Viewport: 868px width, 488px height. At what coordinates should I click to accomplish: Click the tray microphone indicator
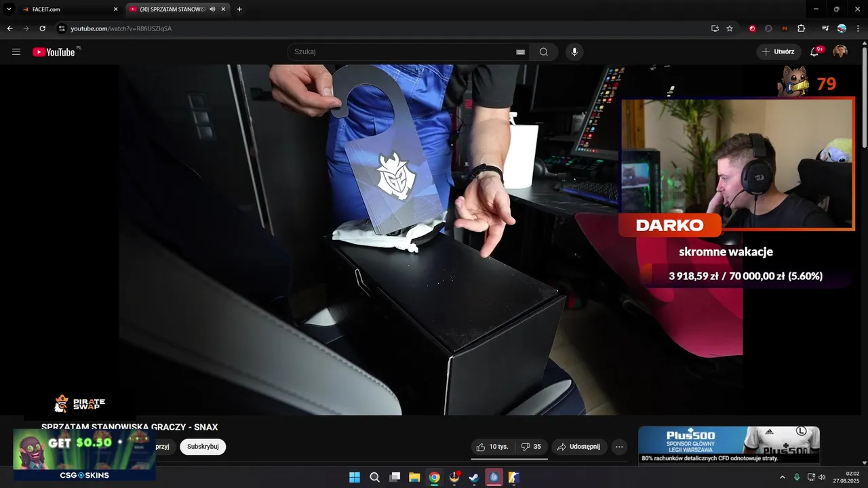pos(797,477)
